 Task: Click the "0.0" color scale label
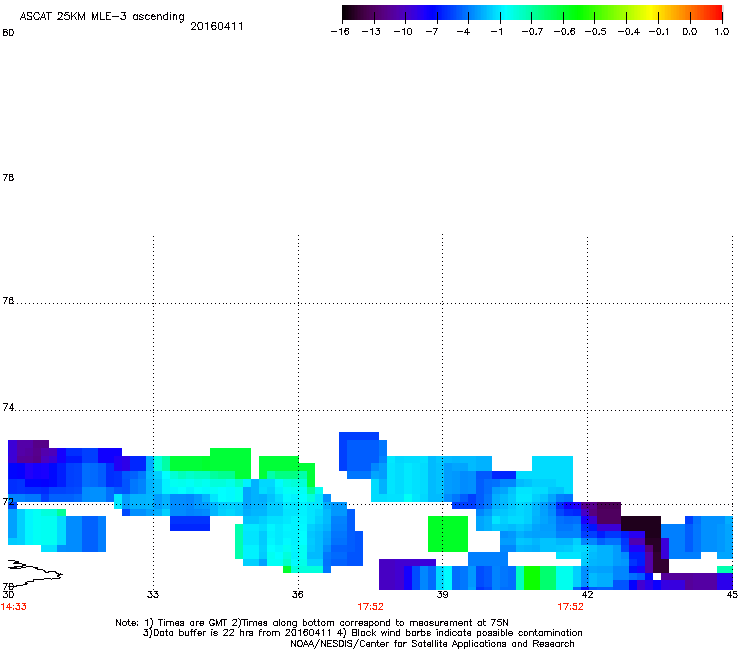(x=690, y=32)
